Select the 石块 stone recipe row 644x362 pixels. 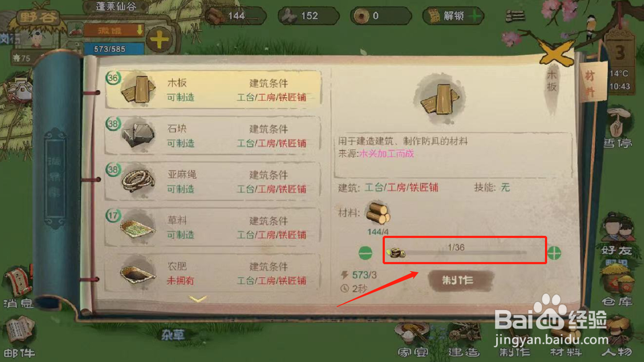tap(213, 135)
